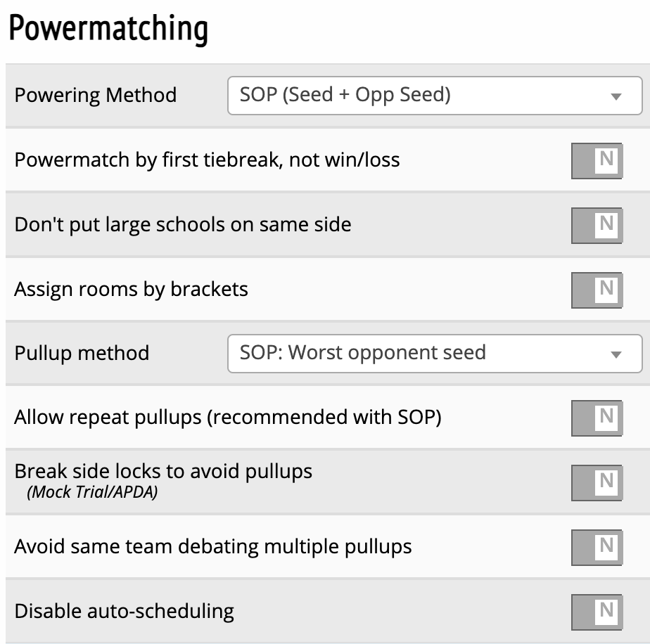Viewport: 650px width, 644px height.
Task: Enable Allow repeat pullups switch
Action: point(597,418)
